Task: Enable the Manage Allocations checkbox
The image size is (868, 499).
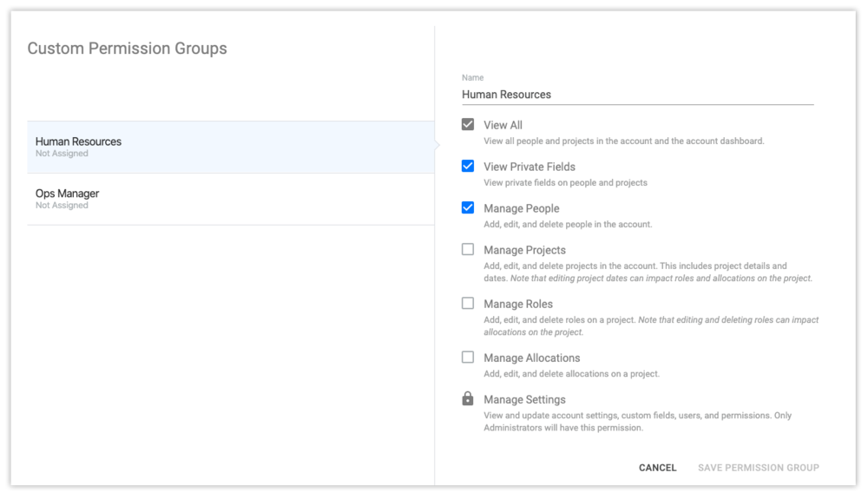Action: click(468, 358)
